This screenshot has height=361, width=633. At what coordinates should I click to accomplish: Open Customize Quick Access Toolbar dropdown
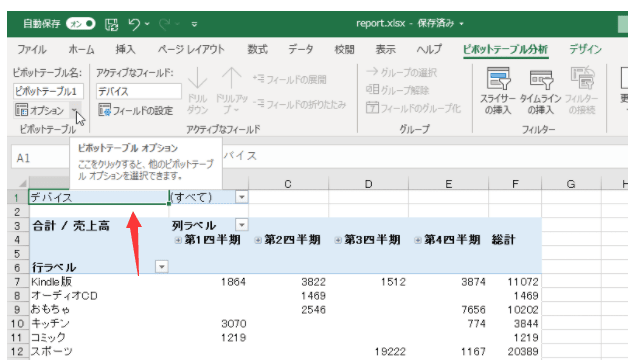[x=194, y=25]
